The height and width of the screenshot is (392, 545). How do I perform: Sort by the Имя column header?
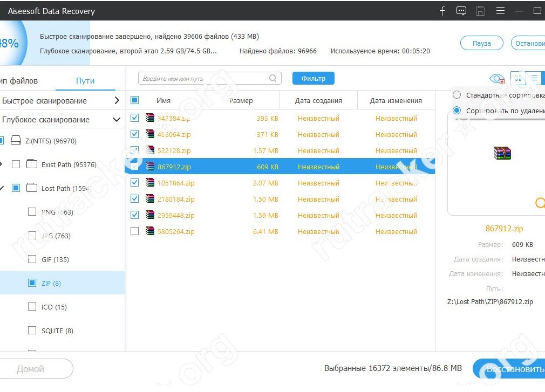pos(163,101)
